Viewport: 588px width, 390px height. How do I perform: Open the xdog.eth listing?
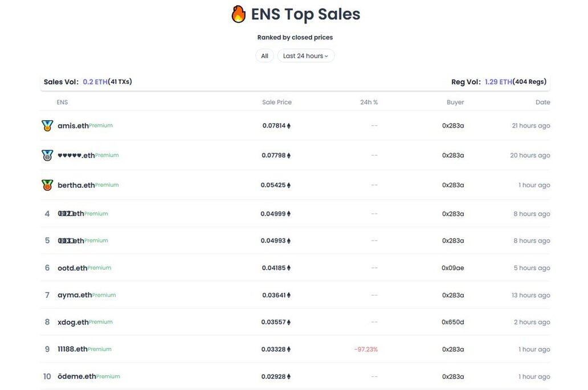(x=73, y=322)
